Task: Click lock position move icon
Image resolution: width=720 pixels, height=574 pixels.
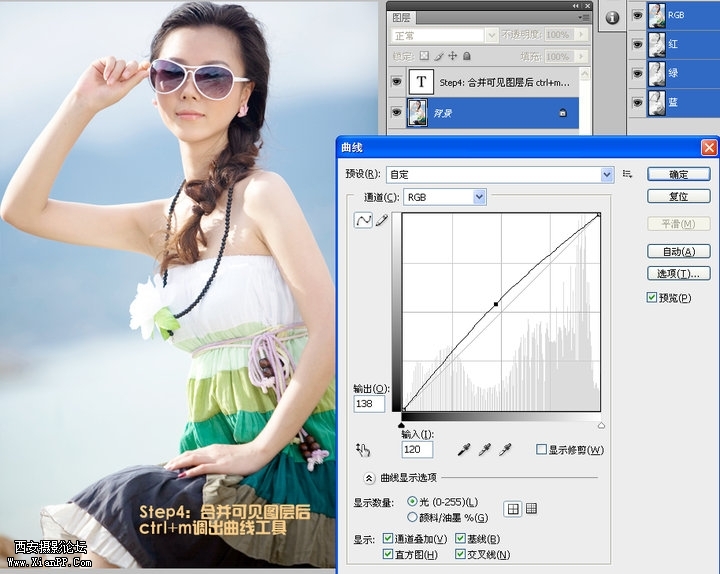Action: pos(453,56)
